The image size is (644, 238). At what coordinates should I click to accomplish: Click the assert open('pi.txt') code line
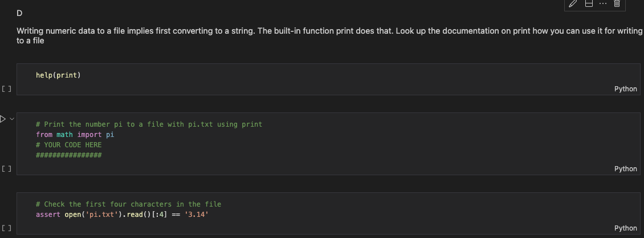pyautogui.click(x=122, y=215)
